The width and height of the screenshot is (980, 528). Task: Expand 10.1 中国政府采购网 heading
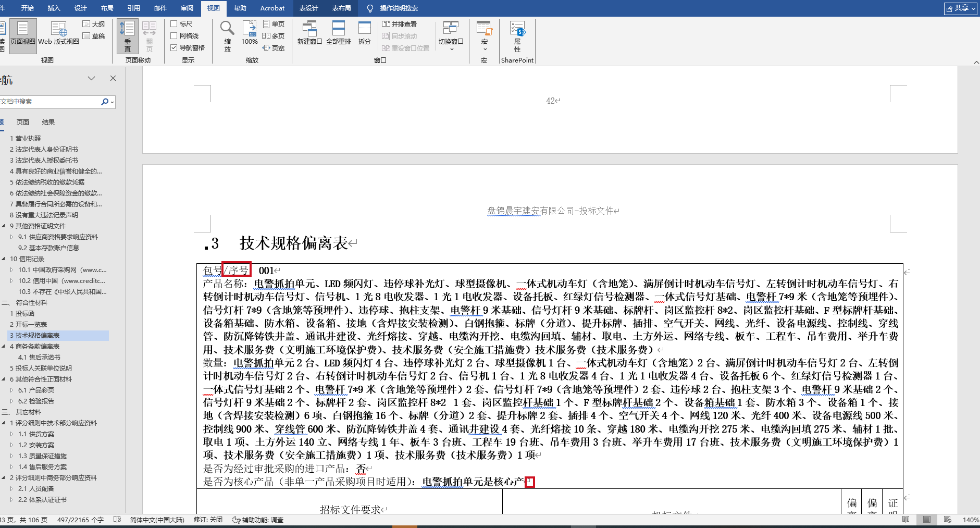pyautogui.click(x=12, y=270)
